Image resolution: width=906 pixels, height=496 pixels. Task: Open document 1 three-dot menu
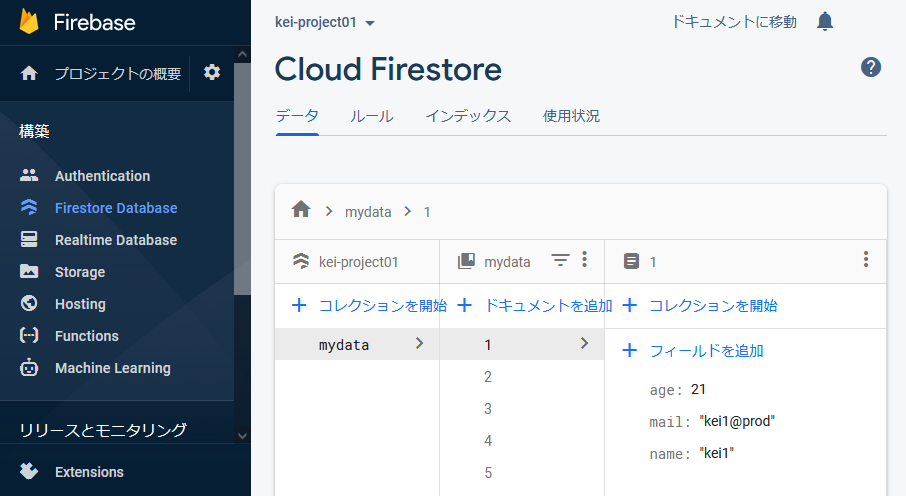click(866, 260)
